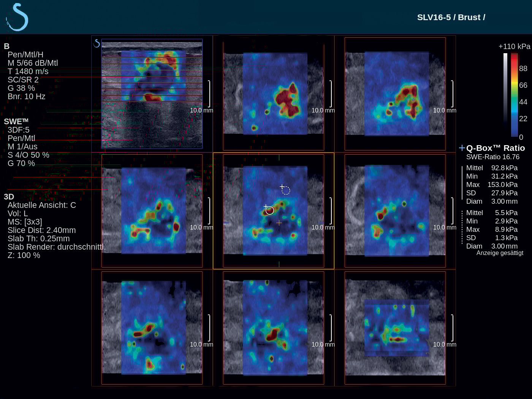Screen dimensions: 532x399
Task: Click the white plus marker by dashed circle
Action: click(x=282, y=186)
